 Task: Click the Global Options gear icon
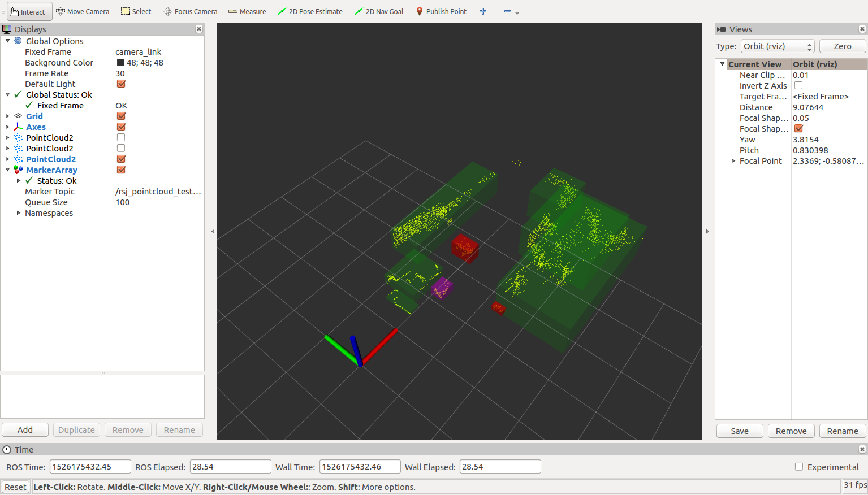tap(18, 41)
